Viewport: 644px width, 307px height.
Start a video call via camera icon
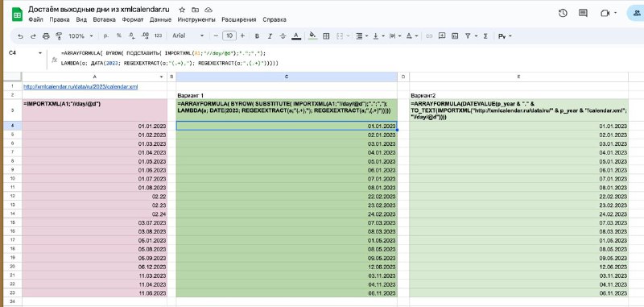point(605,13)
